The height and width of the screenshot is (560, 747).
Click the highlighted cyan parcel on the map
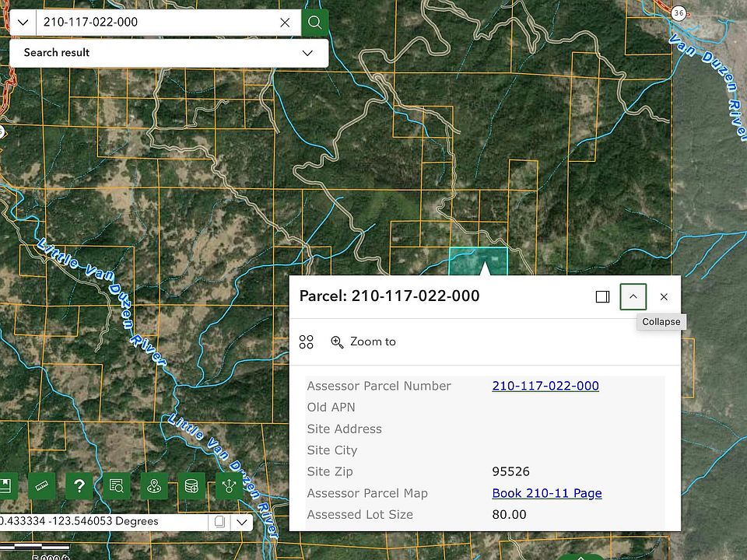coord(478,261)
